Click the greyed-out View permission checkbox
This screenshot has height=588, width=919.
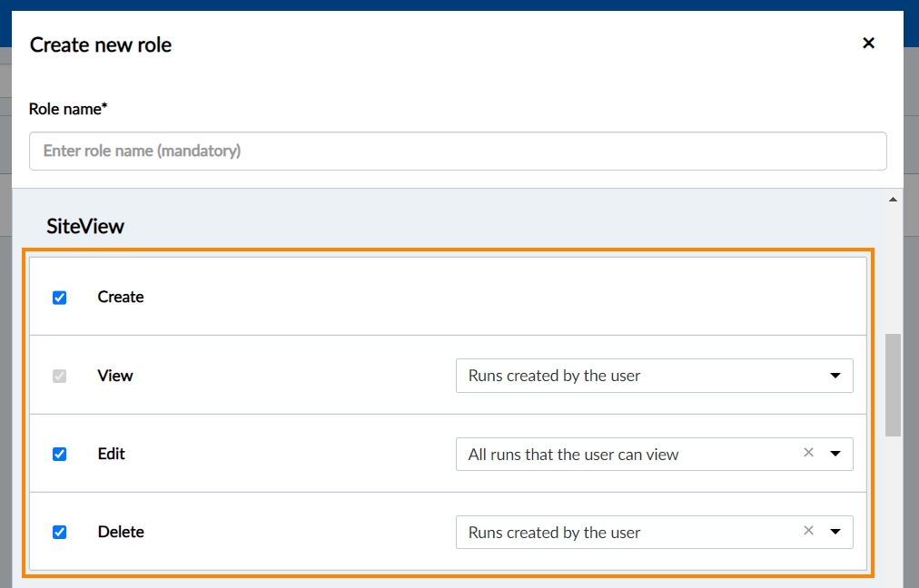click(60, 376)
